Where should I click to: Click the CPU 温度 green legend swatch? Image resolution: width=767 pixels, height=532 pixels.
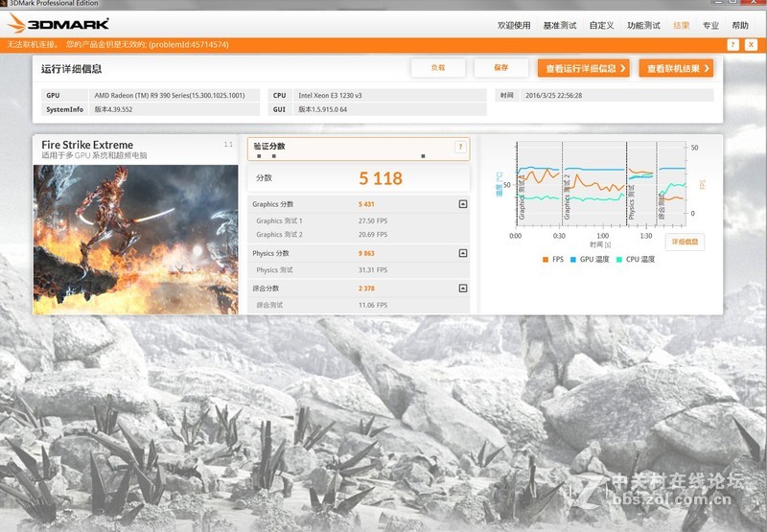pos(619,260)
